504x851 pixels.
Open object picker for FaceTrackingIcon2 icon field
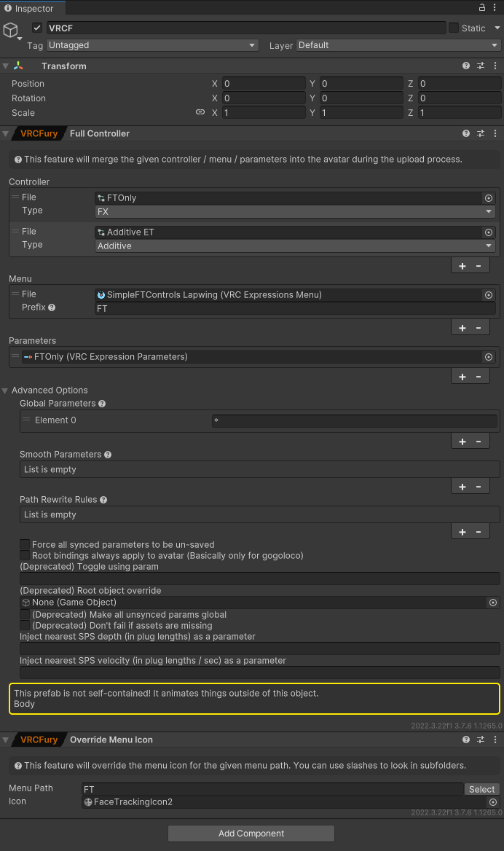click(x=493, y=801)
